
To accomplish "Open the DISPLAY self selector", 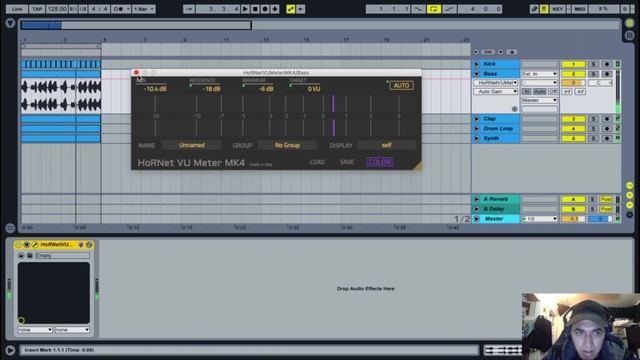I will [387, 145].
